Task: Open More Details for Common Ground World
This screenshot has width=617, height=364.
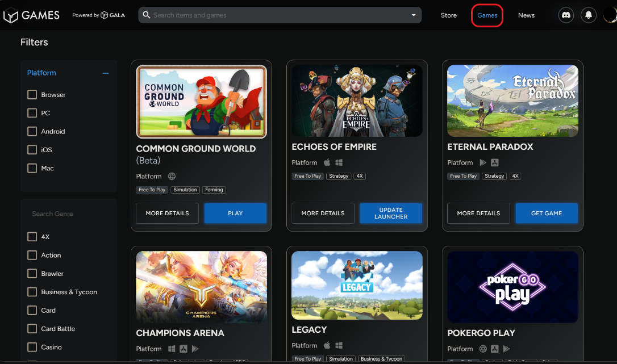Action: pos(167,214)
